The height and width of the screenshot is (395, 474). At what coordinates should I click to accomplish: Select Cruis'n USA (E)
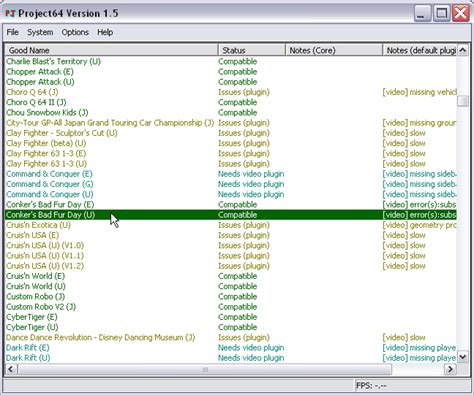pyautogui.click(x=32, y=235)
